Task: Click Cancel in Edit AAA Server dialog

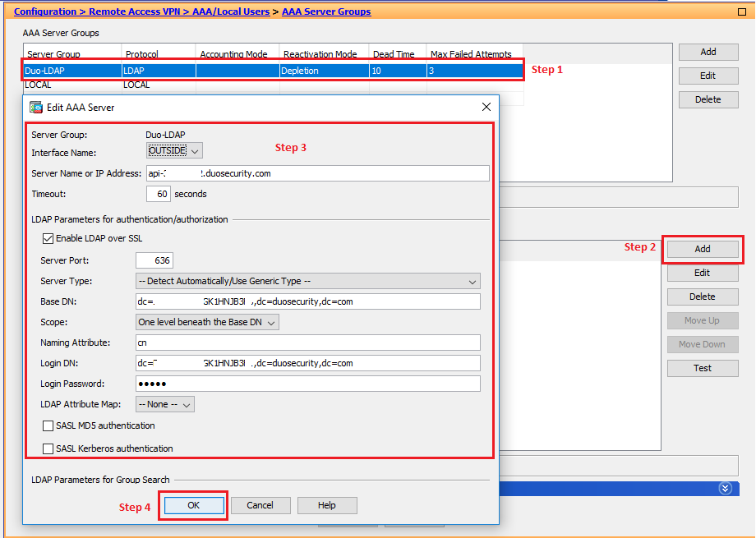Action: click(260, 505)
